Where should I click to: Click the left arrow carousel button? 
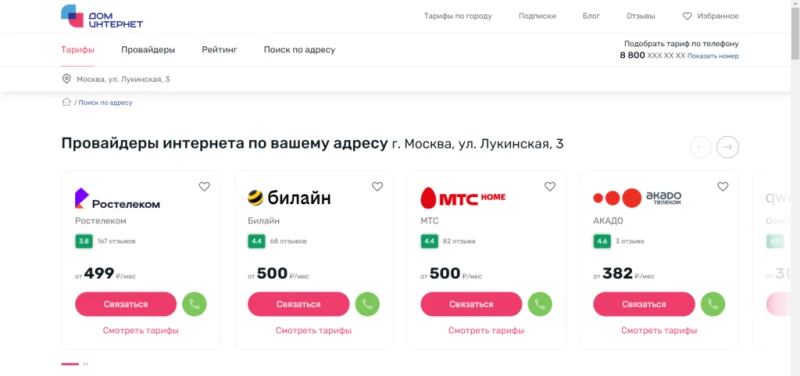tap(701, 147)
